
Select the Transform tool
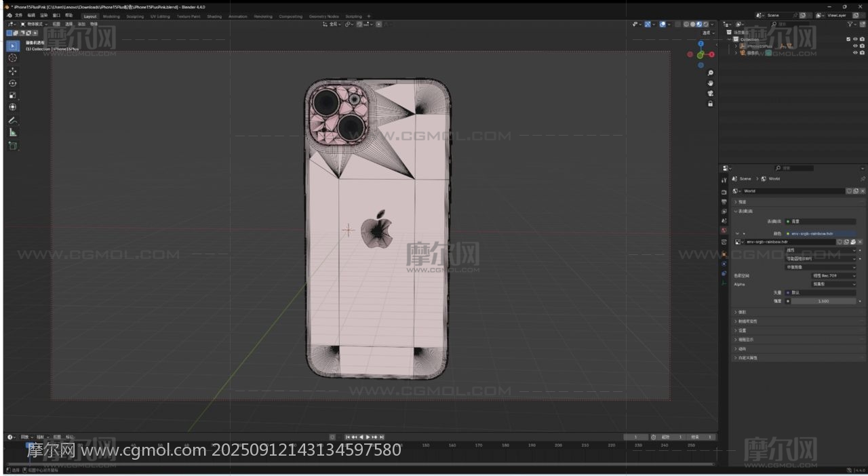(x=12, y=107)
